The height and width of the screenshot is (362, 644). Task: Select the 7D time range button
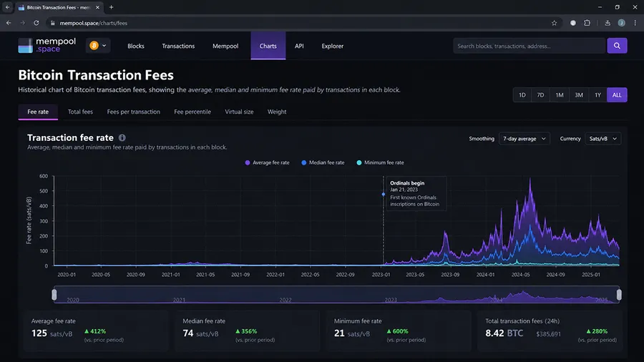point(540,95)
